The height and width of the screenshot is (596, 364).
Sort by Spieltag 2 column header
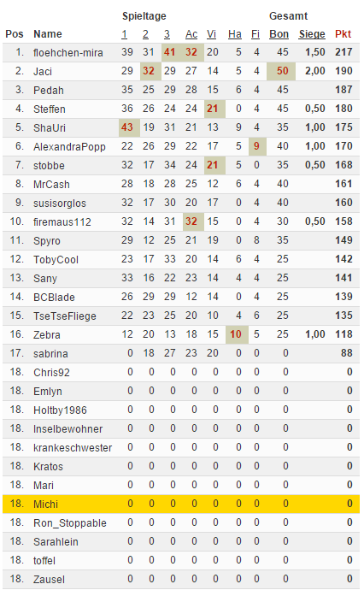coord(145,34)
